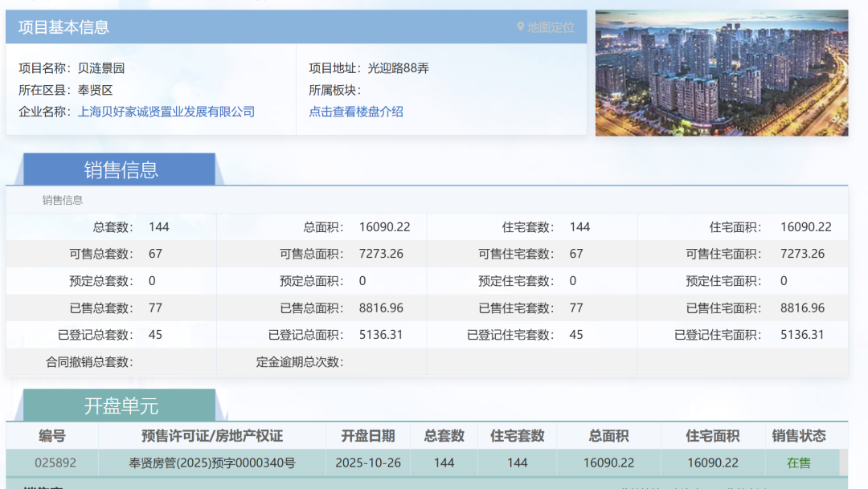Click the 开盘日期 column header

[366, 436]
